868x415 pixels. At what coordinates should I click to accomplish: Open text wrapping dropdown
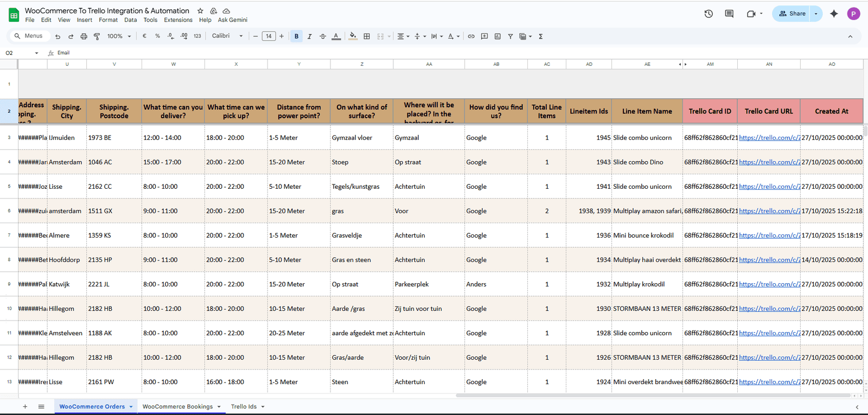click(x=437, y=36)
